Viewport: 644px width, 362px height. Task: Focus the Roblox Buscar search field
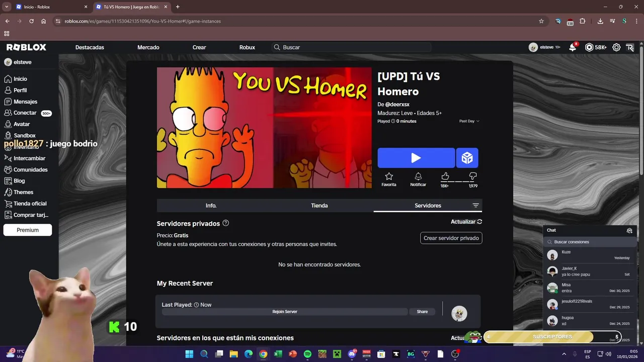[x=351, y=47]
